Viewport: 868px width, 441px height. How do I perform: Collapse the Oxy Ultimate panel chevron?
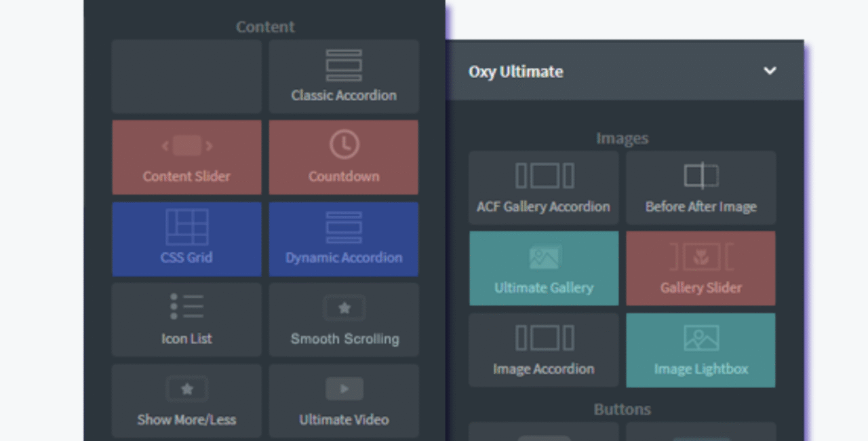[770, 71]
